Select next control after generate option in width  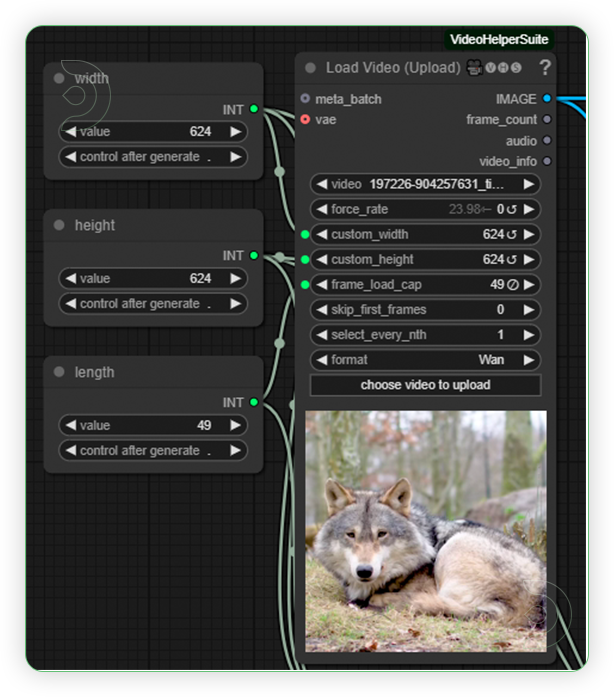[236, 157]
